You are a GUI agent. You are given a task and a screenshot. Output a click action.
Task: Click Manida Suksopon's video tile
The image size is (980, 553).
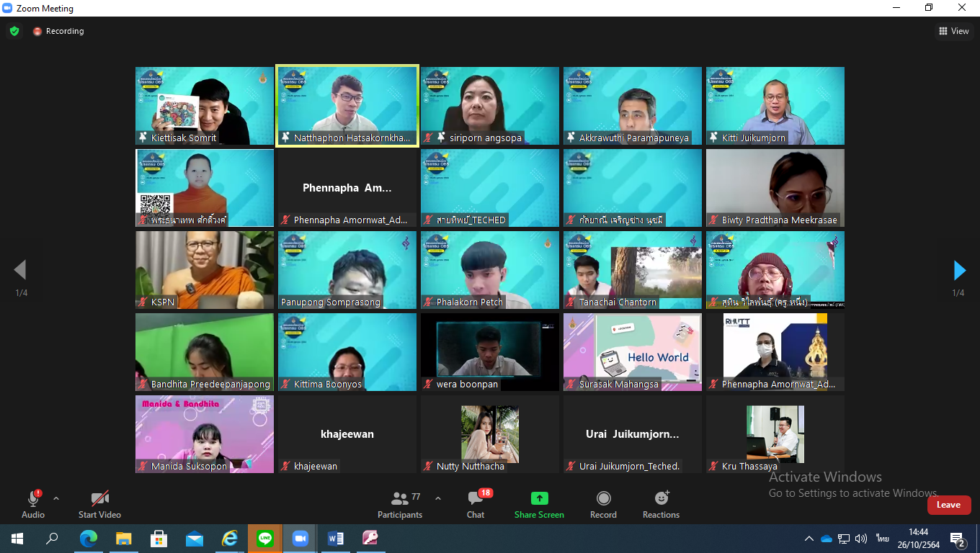[x=205, y=434]
